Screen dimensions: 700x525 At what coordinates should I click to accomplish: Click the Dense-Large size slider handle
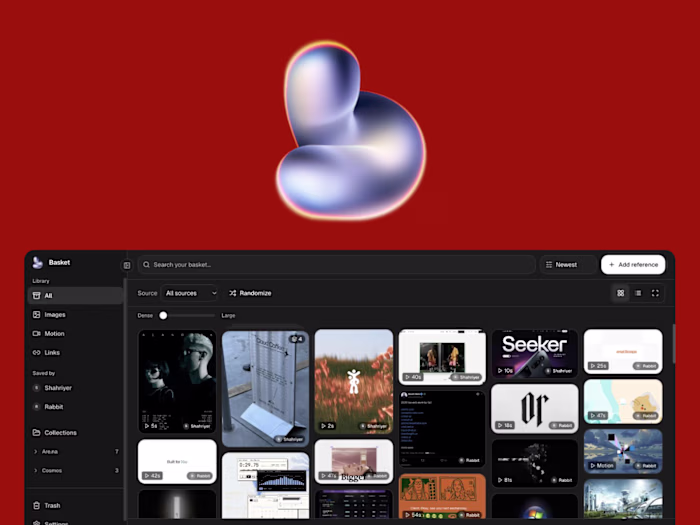click(163, 316)
